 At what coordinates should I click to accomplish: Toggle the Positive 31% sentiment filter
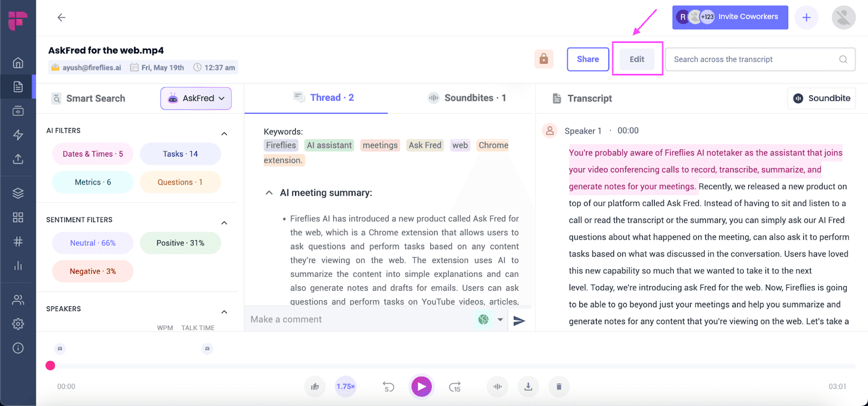click(181, 243)
